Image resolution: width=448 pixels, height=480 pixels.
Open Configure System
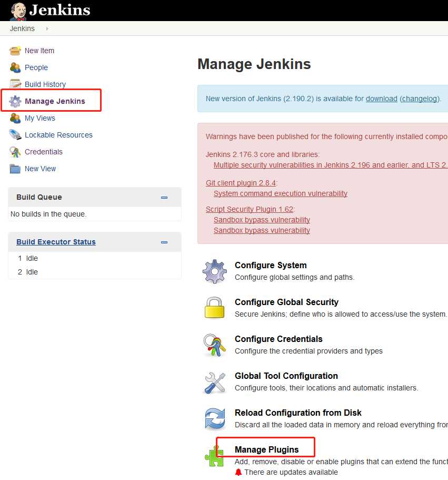(271, 265)
